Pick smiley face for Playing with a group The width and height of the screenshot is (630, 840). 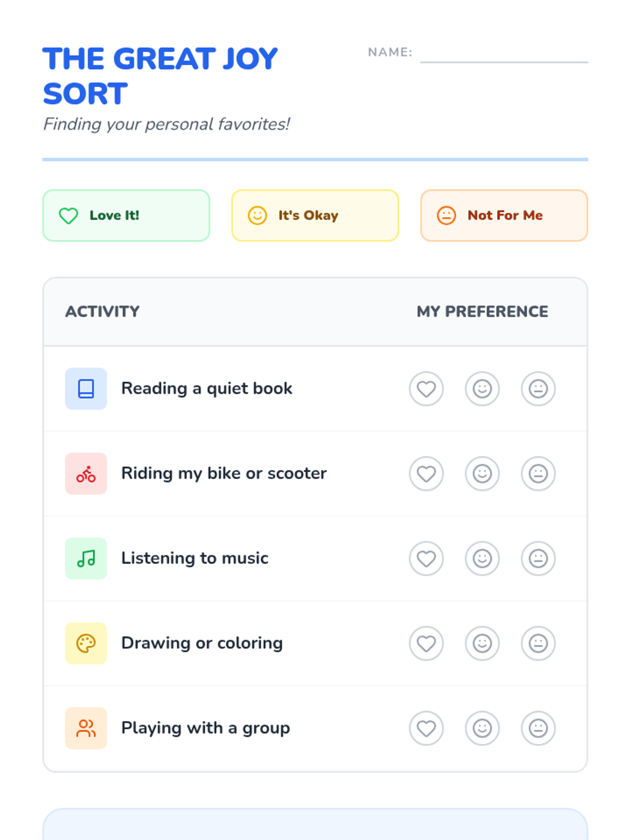482,728
